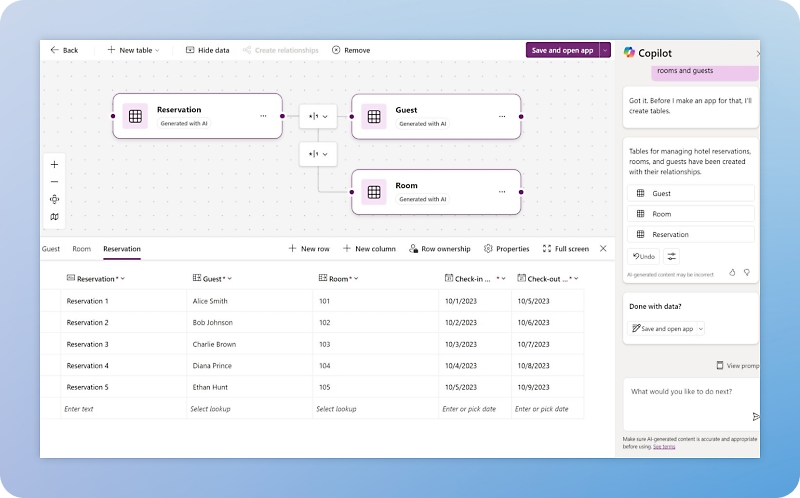The width and height of the screenshot is (800, 498).
Task: Click Remove in the toolbar
Action: point(351,50)
